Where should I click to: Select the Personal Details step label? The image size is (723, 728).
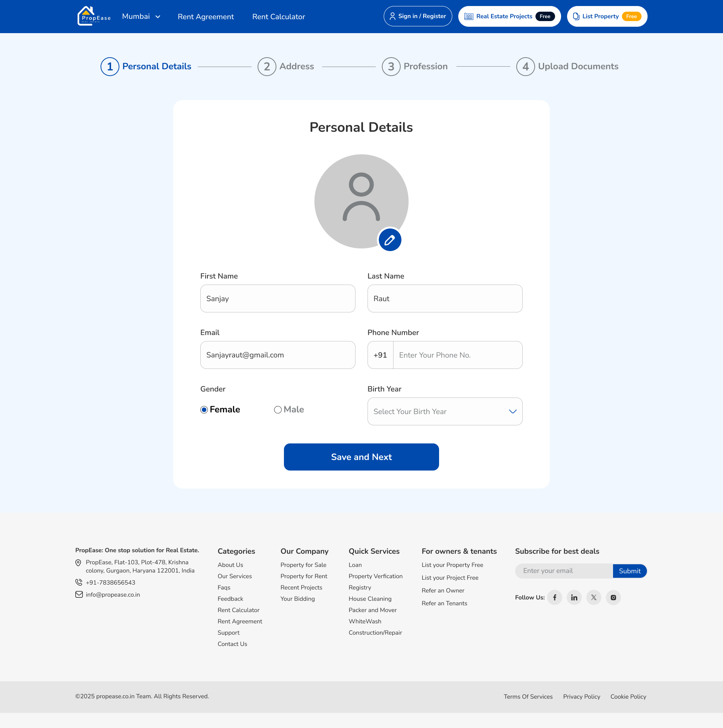point(157,66)
